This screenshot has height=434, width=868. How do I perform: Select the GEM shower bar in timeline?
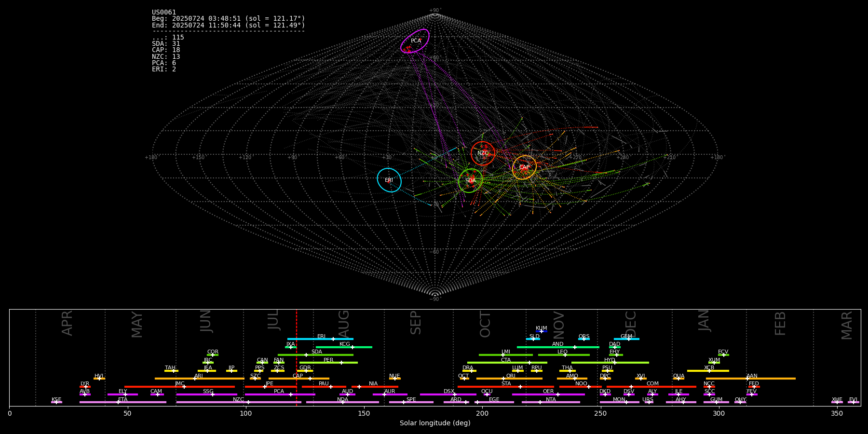626,339
